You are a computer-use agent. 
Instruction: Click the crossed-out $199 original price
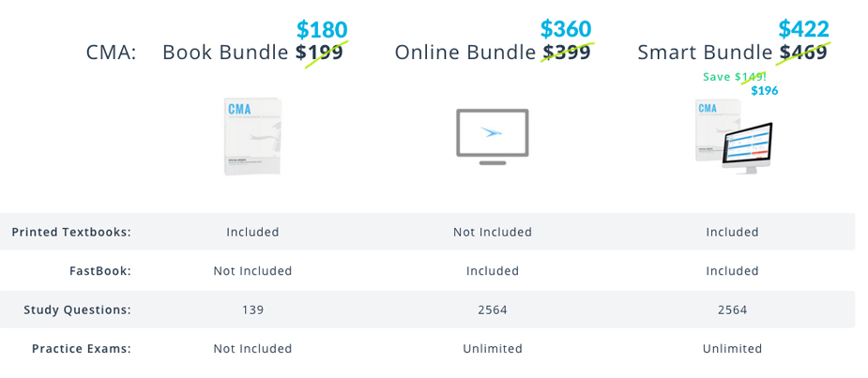click(320, 53)
